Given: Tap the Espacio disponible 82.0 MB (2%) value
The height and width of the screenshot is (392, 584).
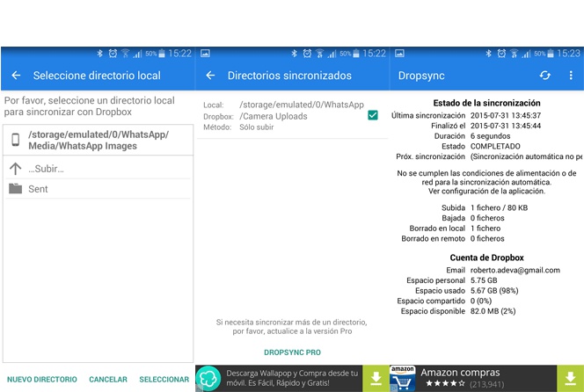Looking at the screenshot, I should tap(493, 311).
